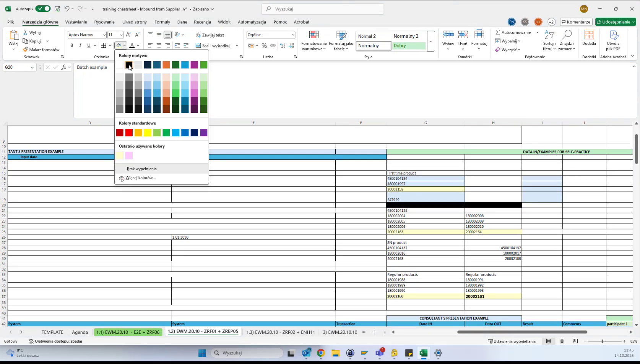Toggle bold formatting
Image resolution: width=640 pixels, height=364 pixels.
[x=71, y=45]
